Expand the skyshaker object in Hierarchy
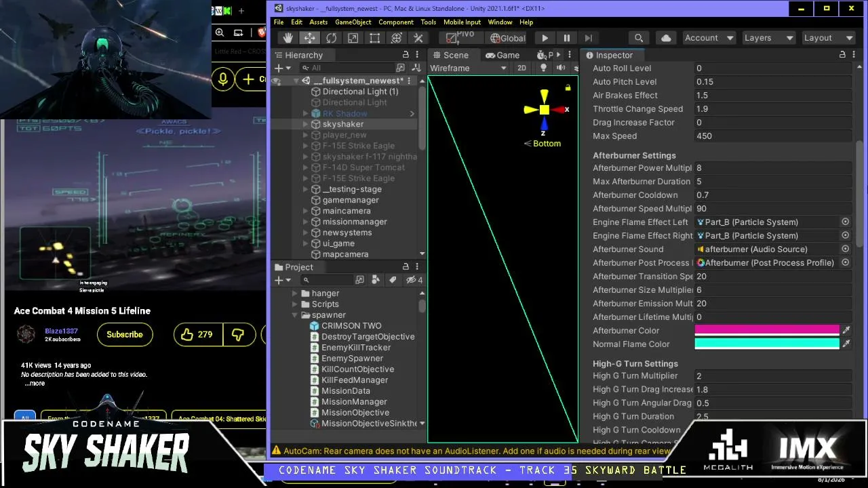The width and height of the screenshot is (868, 488). tap(306, 124)
